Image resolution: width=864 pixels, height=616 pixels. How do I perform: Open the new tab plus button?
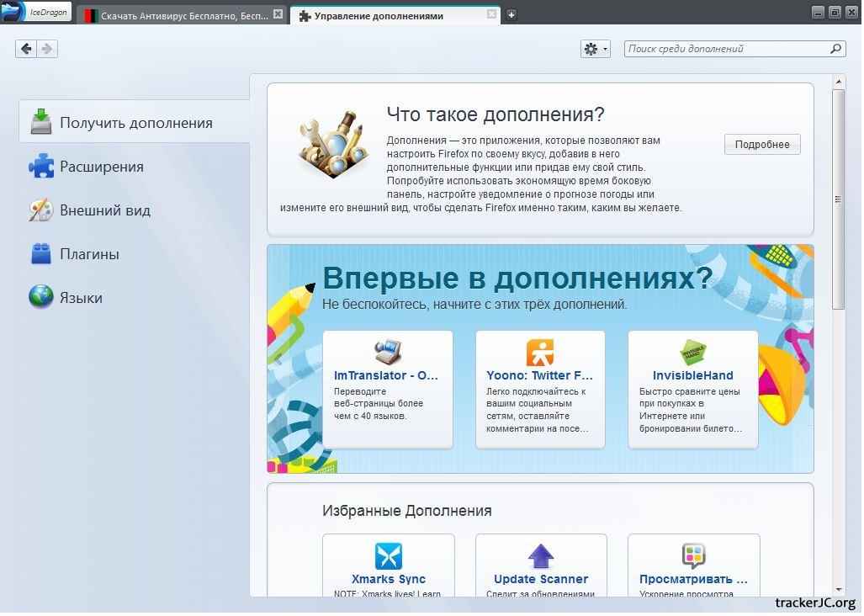tap(511, 14)
